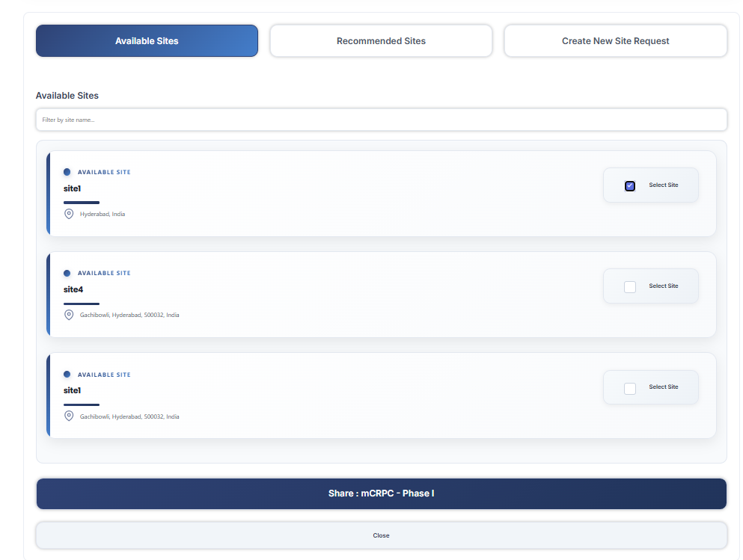Switch to the Recommended Sites tab
Image resolution: width=743 pixels, height=560 pixels.
[381, 40]
